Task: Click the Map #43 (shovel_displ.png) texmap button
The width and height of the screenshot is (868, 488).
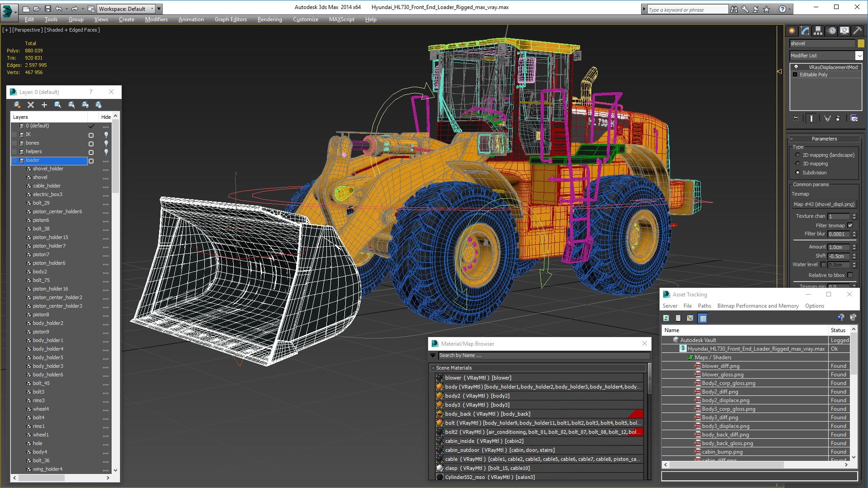Action: click(824, 204)
